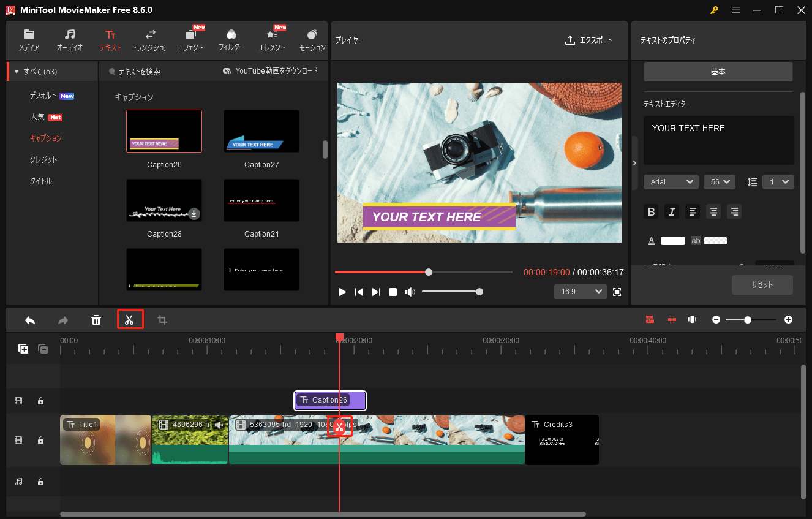Toggle italic formatting in the text editor
This screenshot has width=812, height=519.
(x=672, y=211)
